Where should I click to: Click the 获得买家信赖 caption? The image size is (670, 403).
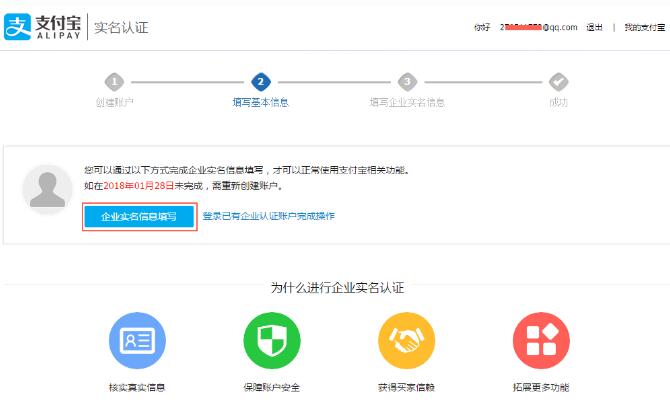coord(406,388)
